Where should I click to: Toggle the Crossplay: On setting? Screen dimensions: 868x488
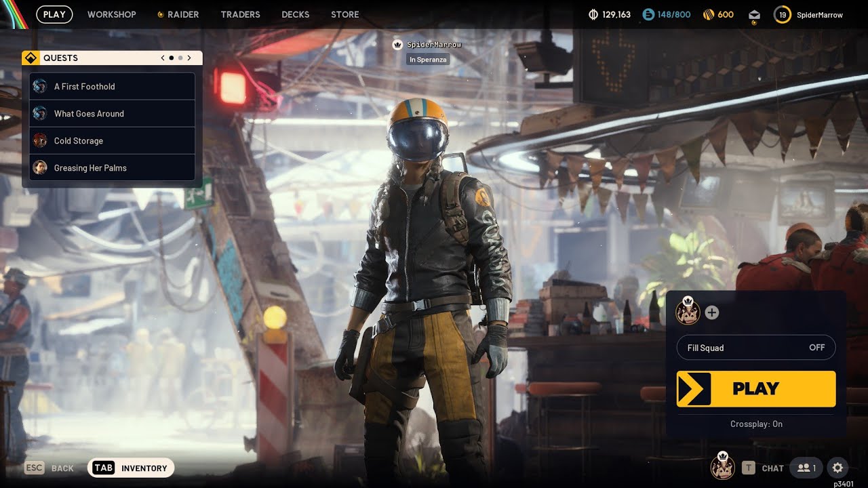coord(756,424)
